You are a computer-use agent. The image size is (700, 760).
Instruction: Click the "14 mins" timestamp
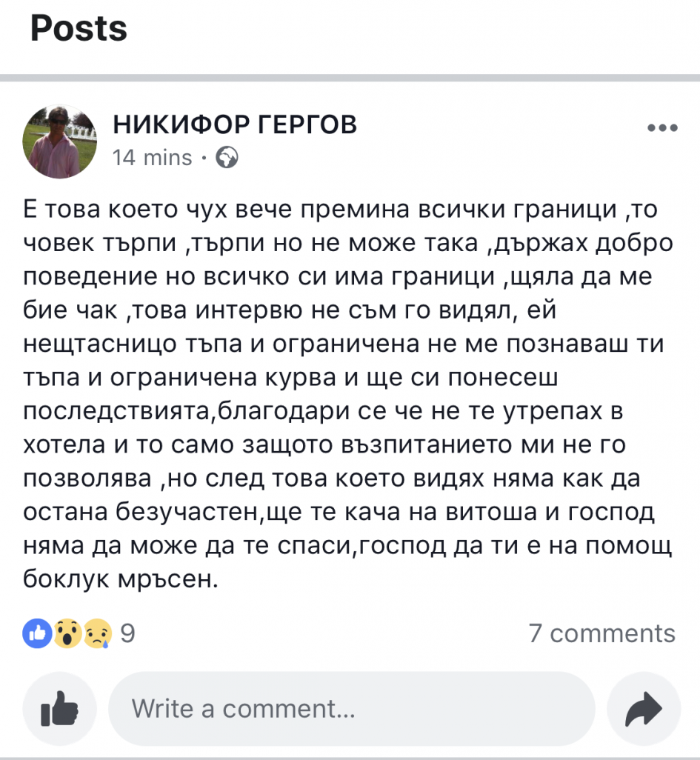[x=153, y=157]
